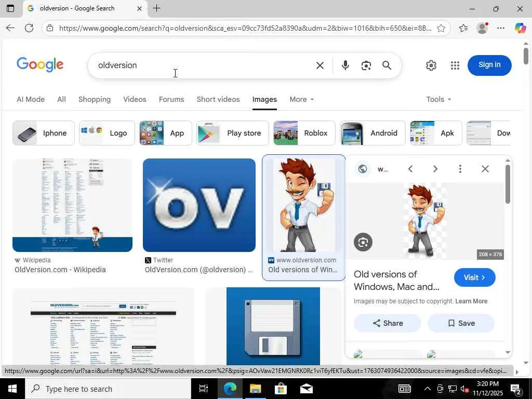Go back in browser history
532x399 pixels.
[10, 28]
